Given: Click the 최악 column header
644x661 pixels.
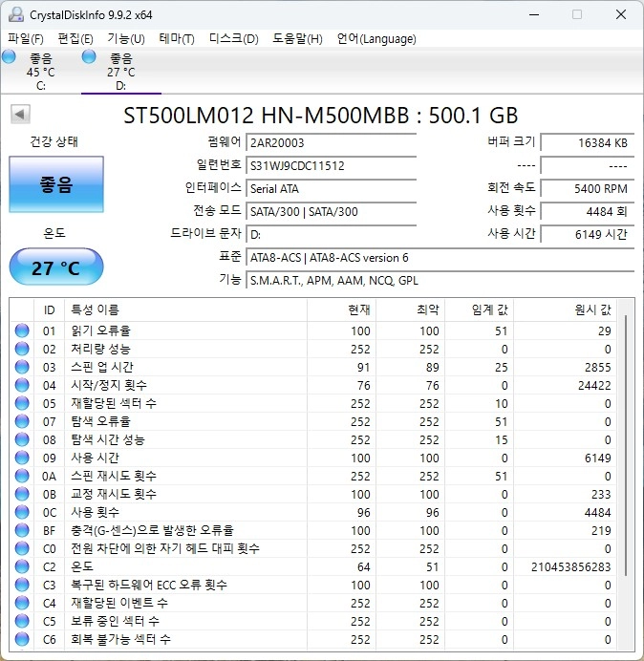Looking at the screenshot, I should tap(410, 309).
